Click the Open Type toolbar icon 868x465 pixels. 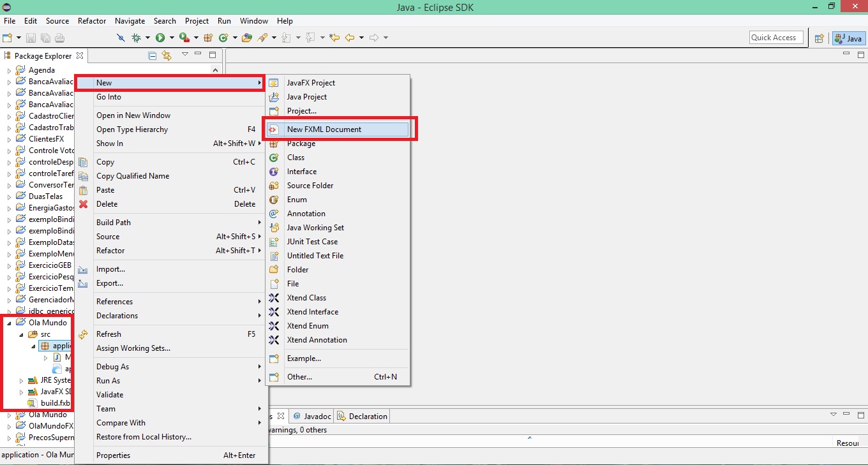[x=248, y=38]
